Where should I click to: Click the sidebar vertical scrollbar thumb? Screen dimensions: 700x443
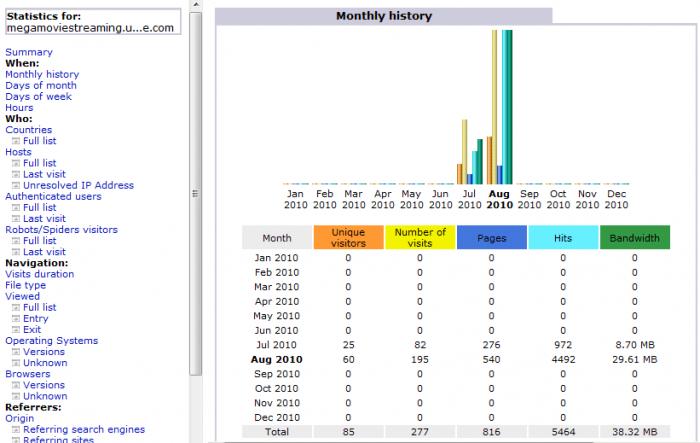195,193
